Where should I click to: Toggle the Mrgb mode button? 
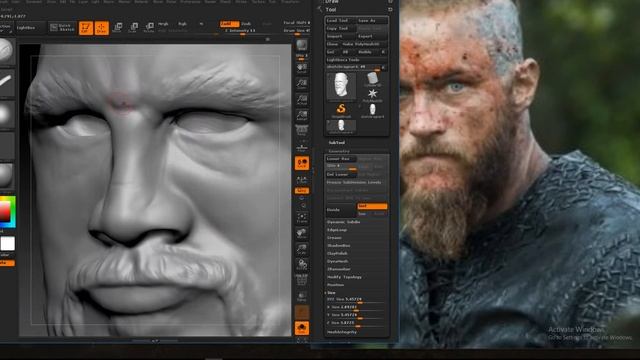(163, 24)
